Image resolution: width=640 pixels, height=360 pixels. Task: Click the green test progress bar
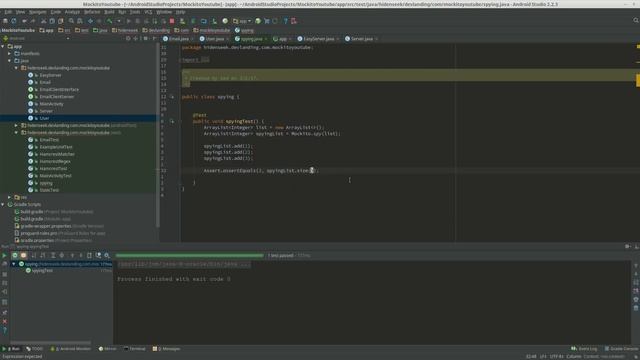coord(189,256)
